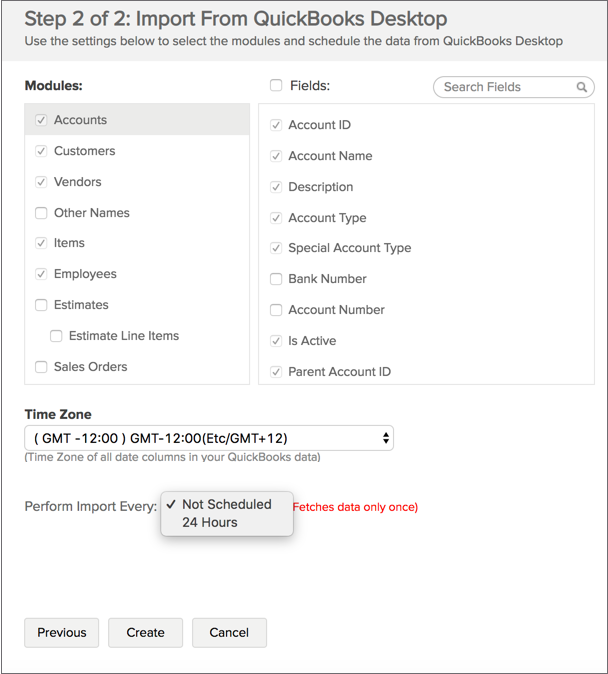Uncheck the Account ID field checkbox

click(276, 125)
